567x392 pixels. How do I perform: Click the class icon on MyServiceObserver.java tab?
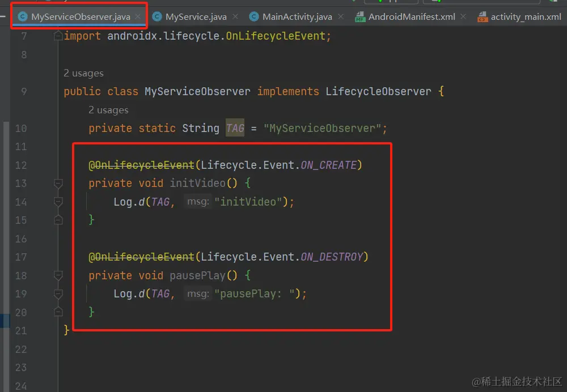tap(23, 16)
